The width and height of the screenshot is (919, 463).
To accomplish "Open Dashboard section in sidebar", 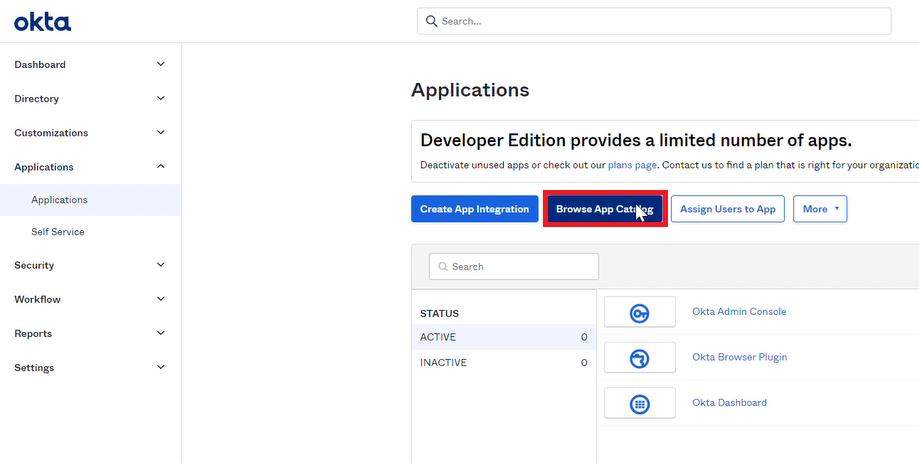I will click(90, 64).
